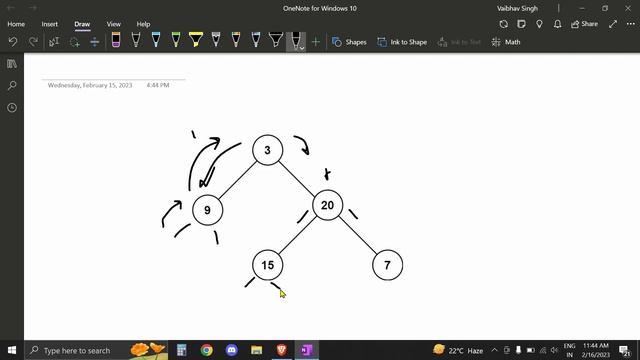
Task: Switch to the Home tab
Action: (x=16, y=24)
